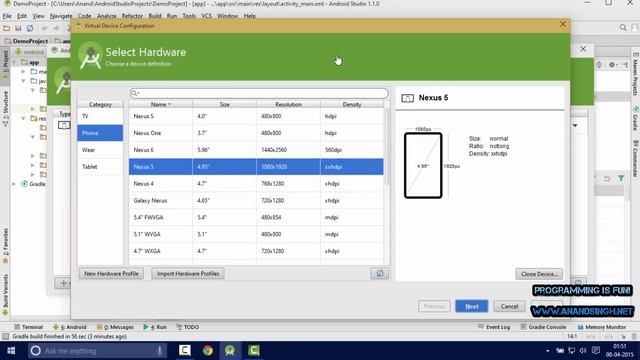Image resolution: width=640 pixels, height=360 pixels.
Task: Sort the device table by Name column
Action: pos(160,104)
